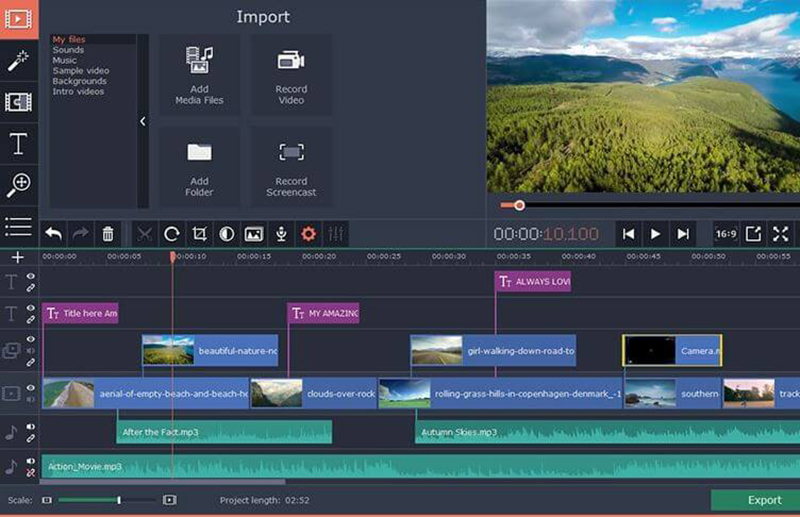Click the microphone Record audio icon
800x517 pixels.
[282, 234]
